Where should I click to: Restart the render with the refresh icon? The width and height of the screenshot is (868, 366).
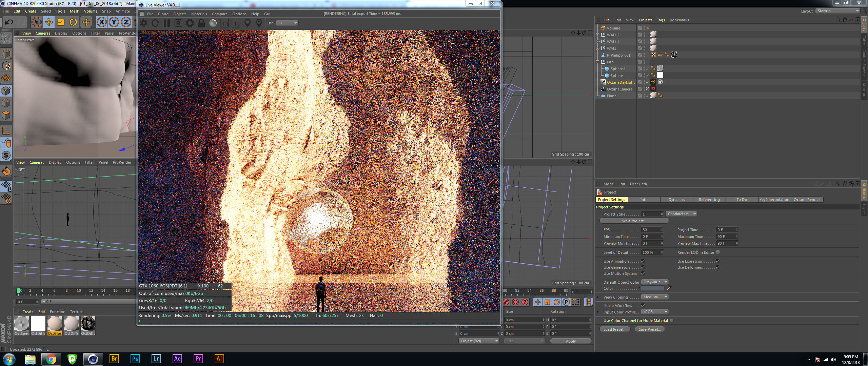155,23
